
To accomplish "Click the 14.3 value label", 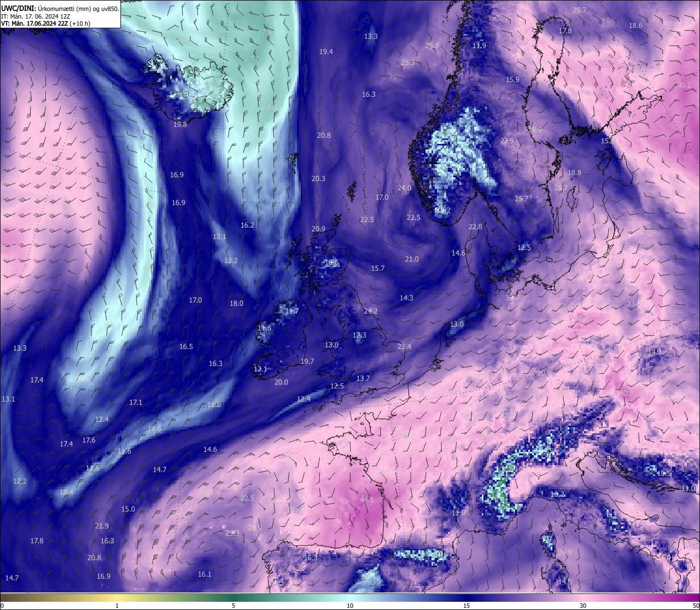I will 406,298.
